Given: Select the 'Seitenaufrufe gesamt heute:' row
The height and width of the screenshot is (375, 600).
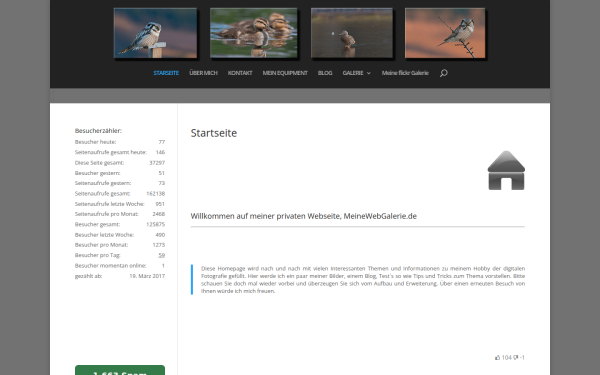Looking at the screenshot, I should (x=120, y=152).
